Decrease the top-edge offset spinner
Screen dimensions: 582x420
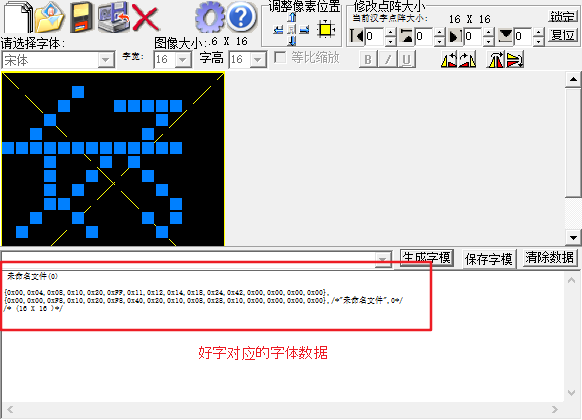point(439,41)
